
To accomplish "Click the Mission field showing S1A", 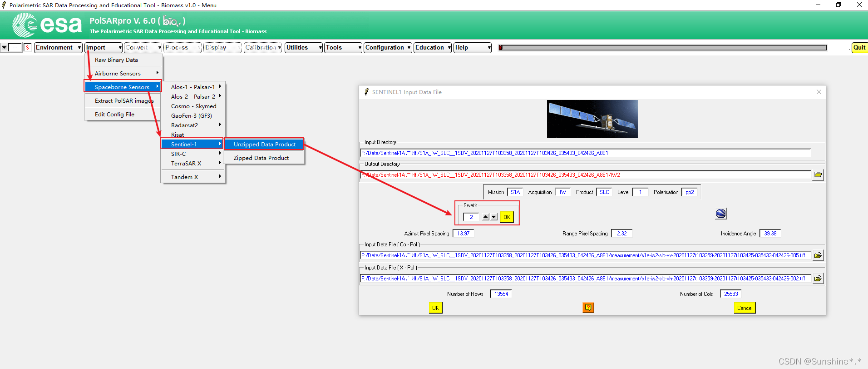I will coord(515,192).
